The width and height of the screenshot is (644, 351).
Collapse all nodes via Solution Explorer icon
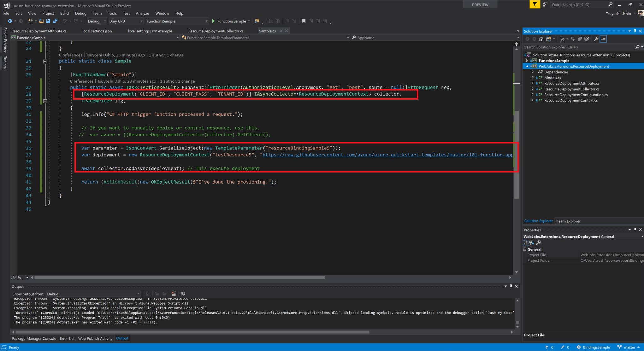tap(580, 39)
